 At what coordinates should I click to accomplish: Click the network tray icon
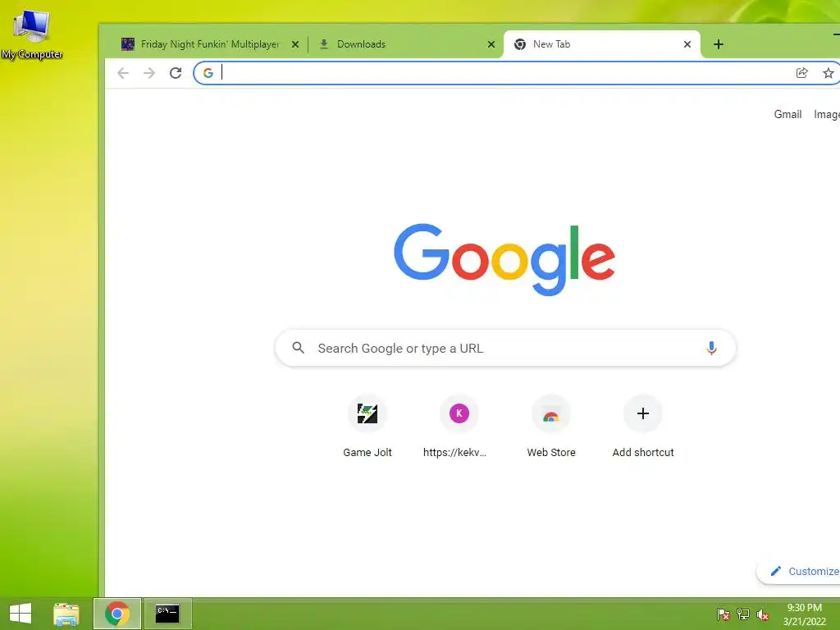(x=743, y=614)
